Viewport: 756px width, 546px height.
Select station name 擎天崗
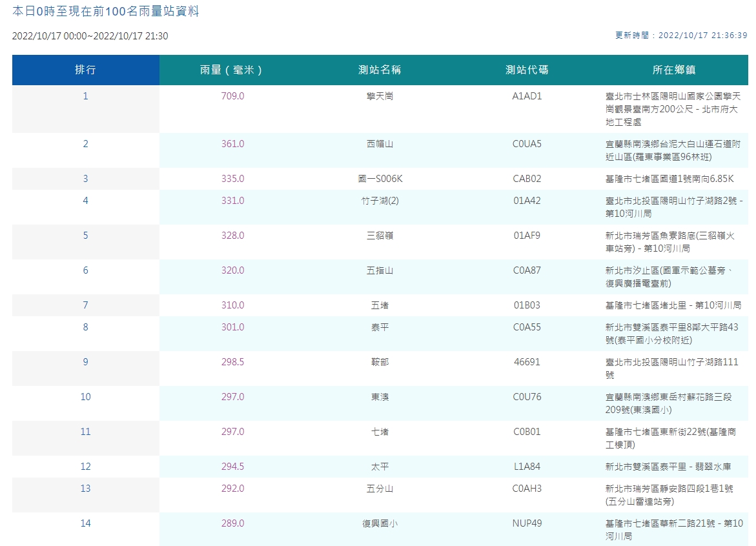point(380,96)
